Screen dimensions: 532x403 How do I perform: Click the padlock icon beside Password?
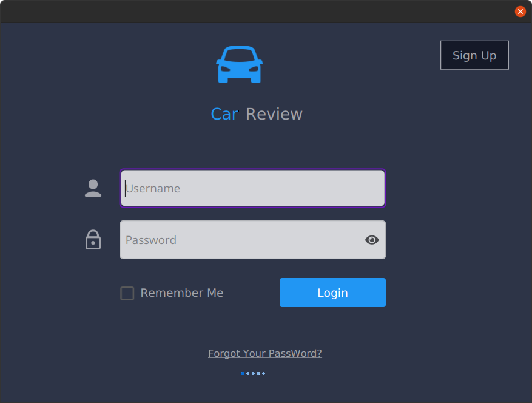click(x=93, y=240)
